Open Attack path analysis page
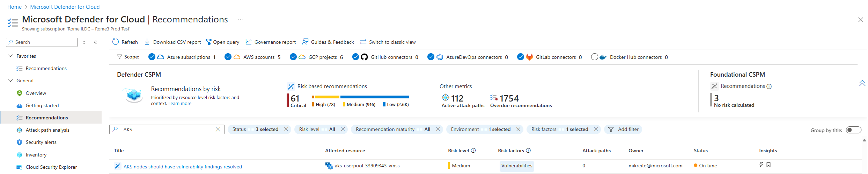The width and height of the screenshot is (868, 174). pyautogui.click(x=47, y=130)
